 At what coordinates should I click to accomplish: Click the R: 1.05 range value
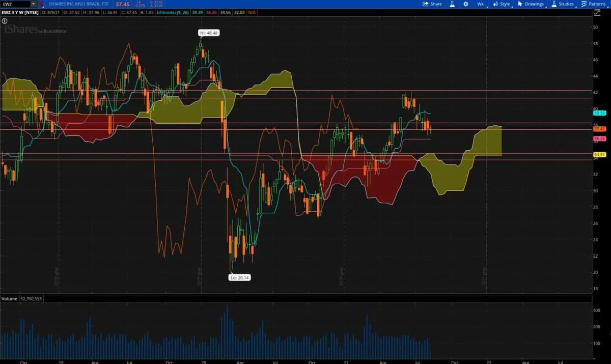coord(147,12)
